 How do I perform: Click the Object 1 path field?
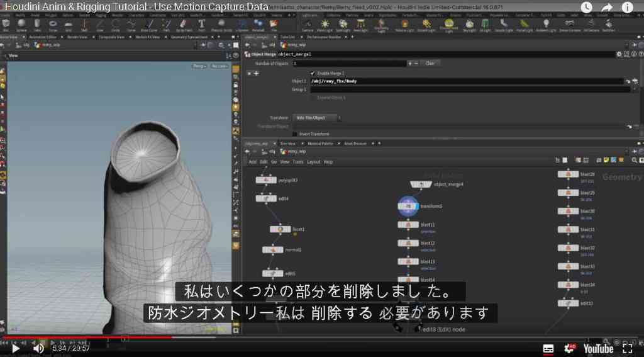[x=467, y=81]
